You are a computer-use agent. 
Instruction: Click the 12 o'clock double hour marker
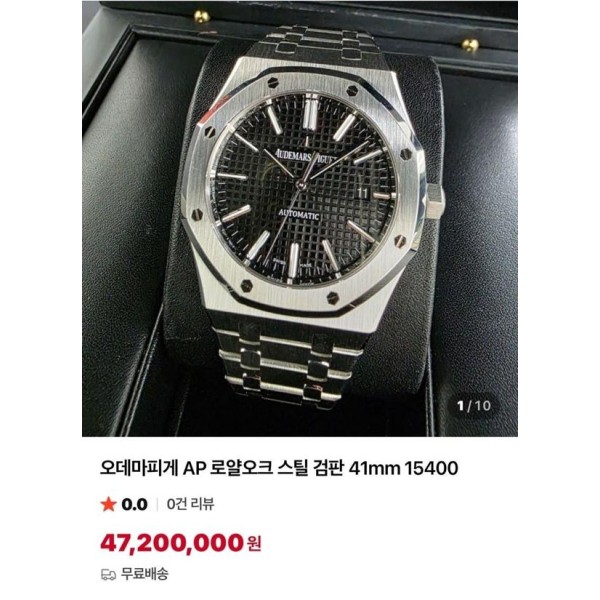pyautogui.click(x=312, y=112)
